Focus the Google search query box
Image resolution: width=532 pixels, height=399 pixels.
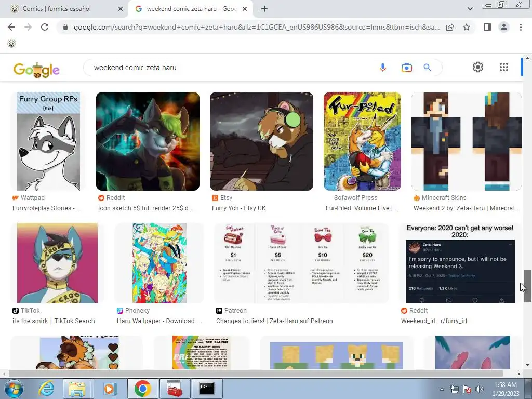click(231, 68)
